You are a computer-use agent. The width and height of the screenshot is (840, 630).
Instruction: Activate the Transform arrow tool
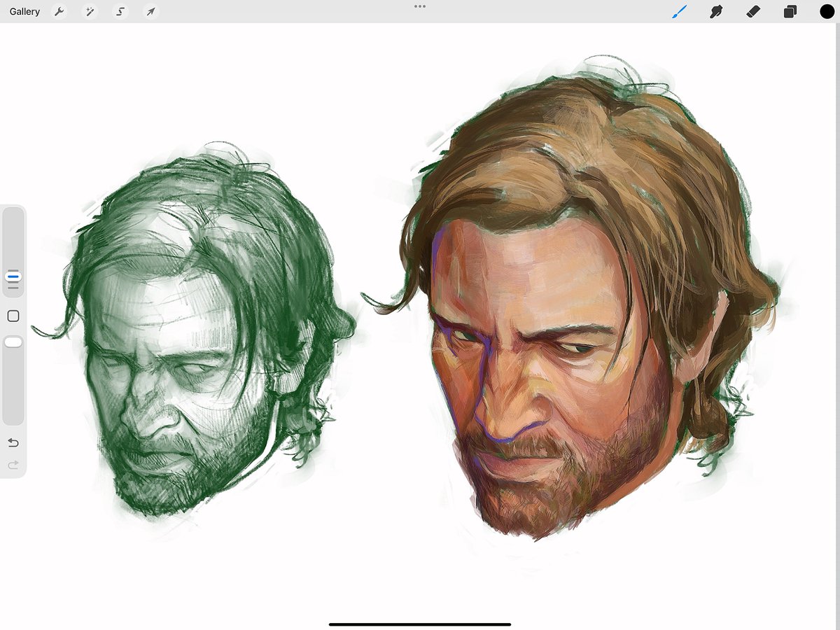click(150, 12)
